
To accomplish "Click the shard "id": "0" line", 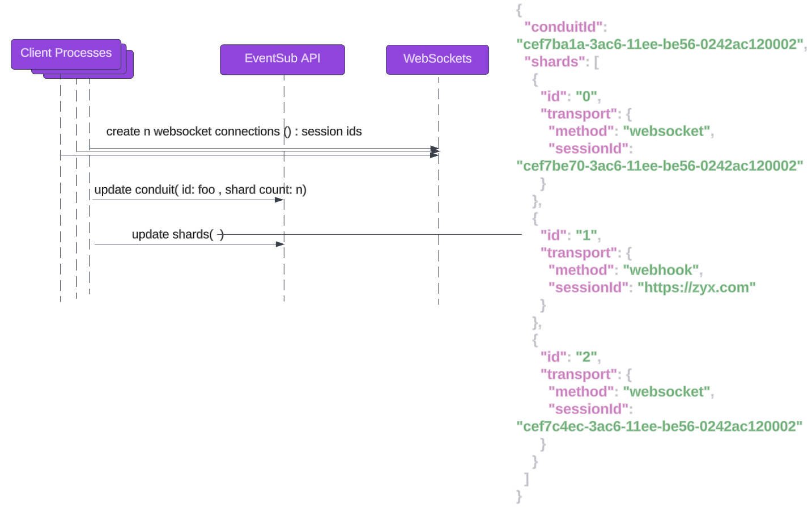I will (570, 96).
